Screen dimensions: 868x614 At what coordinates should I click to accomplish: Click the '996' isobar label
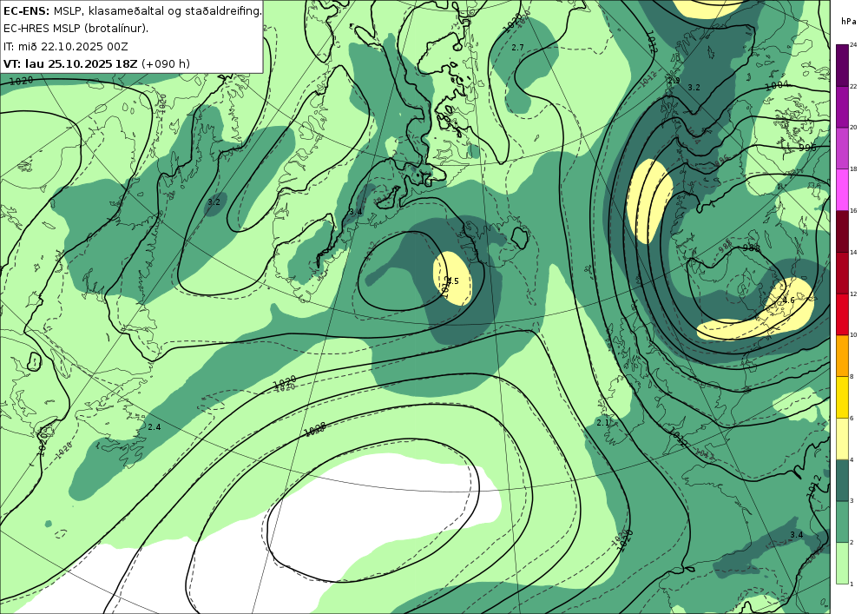click(807, 148)
